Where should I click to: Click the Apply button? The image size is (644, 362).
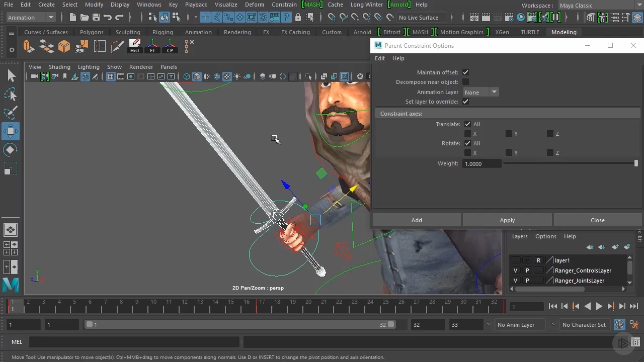(507, 220)
